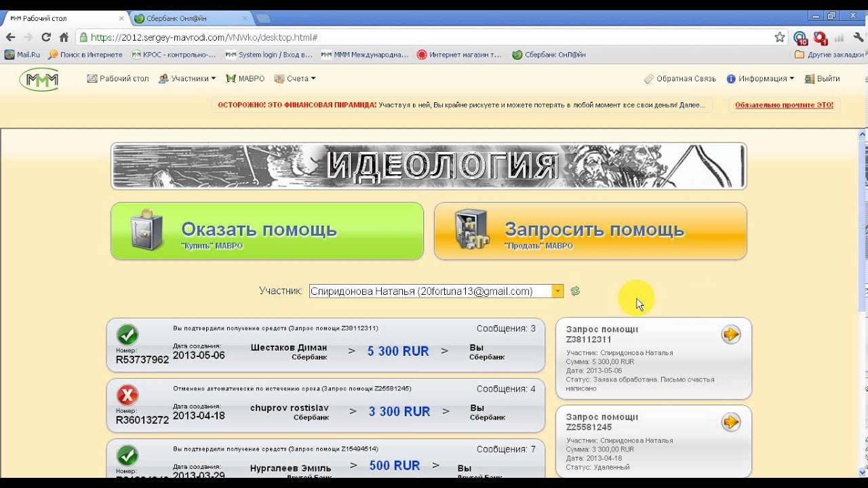Bookmark this page with the star

(x=780, y=37)
